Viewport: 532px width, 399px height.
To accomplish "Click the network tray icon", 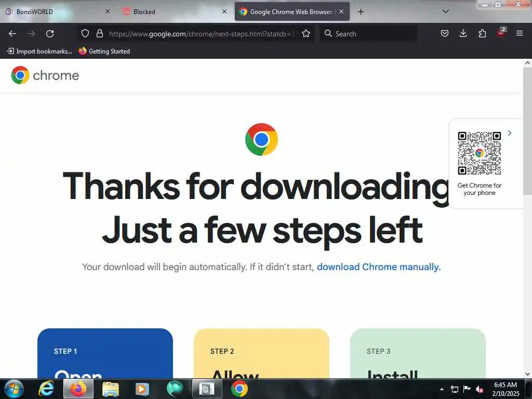I will pos(454,389).
